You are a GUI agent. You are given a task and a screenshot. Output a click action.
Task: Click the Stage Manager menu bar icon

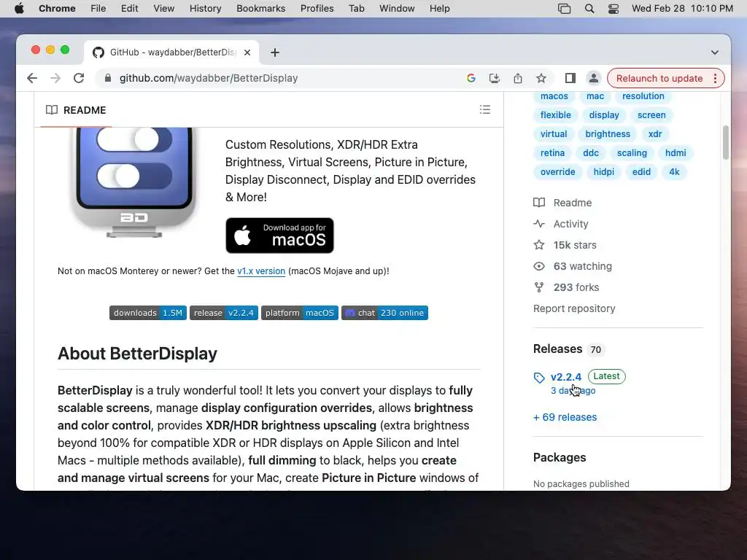click(x=564, y=9)
